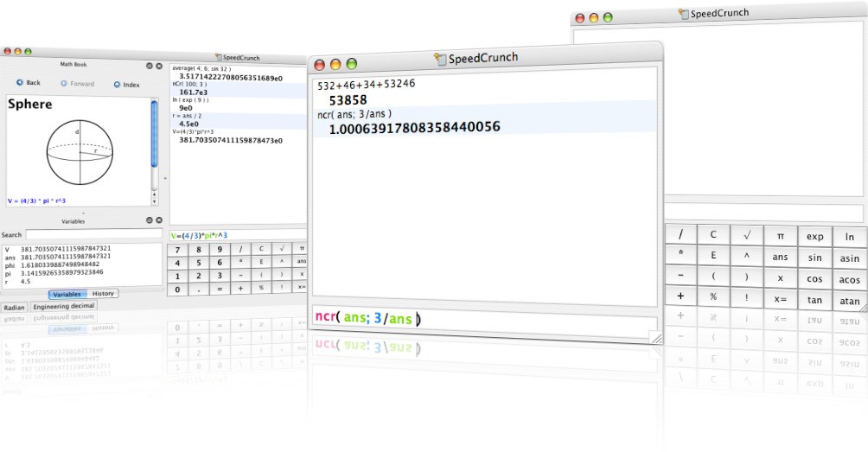Toggle Engineering decimal format
The image size is (868, 452).
64,306
